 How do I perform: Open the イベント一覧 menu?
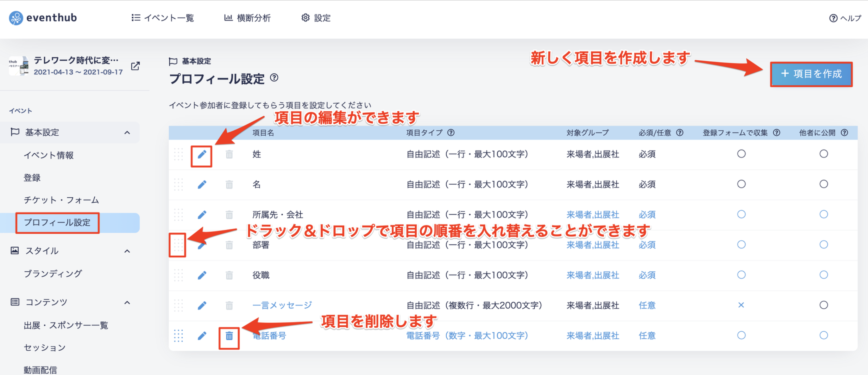[163, 18]
